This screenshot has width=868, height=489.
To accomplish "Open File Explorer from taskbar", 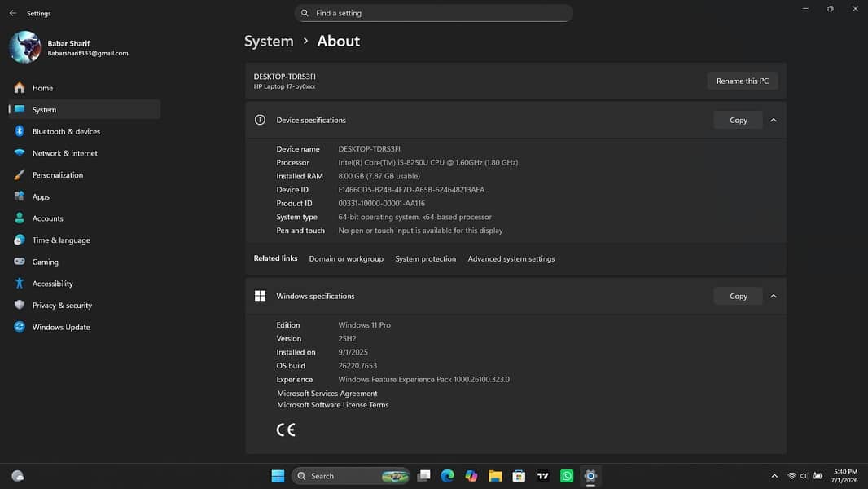I will point(495,476).
